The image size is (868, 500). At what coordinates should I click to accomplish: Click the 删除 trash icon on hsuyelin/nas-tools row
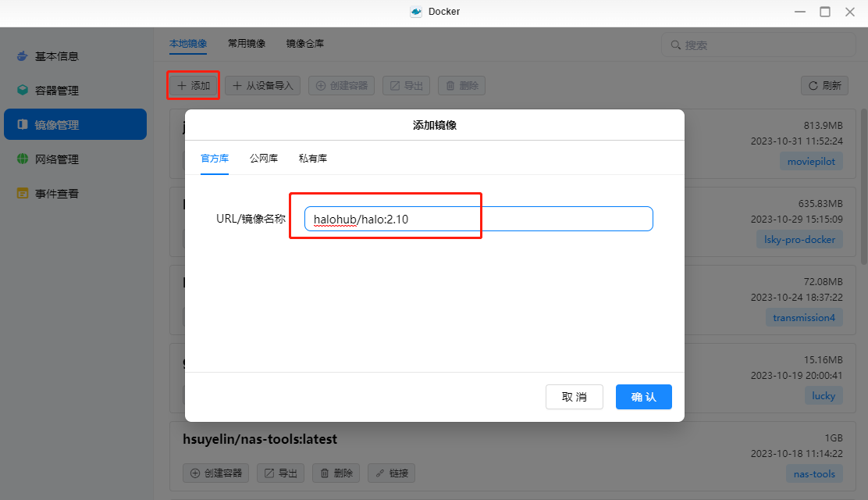(336, 473)
